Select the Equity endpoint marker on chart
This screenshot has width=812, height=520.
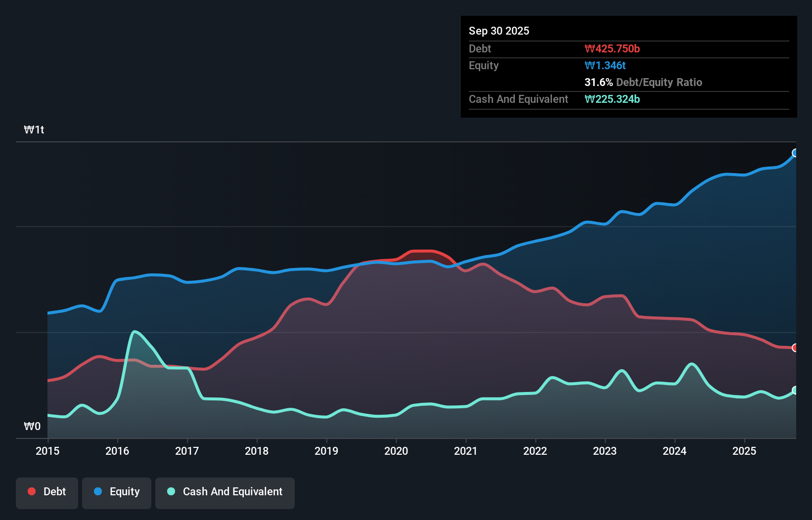click(x=795, y=153)
